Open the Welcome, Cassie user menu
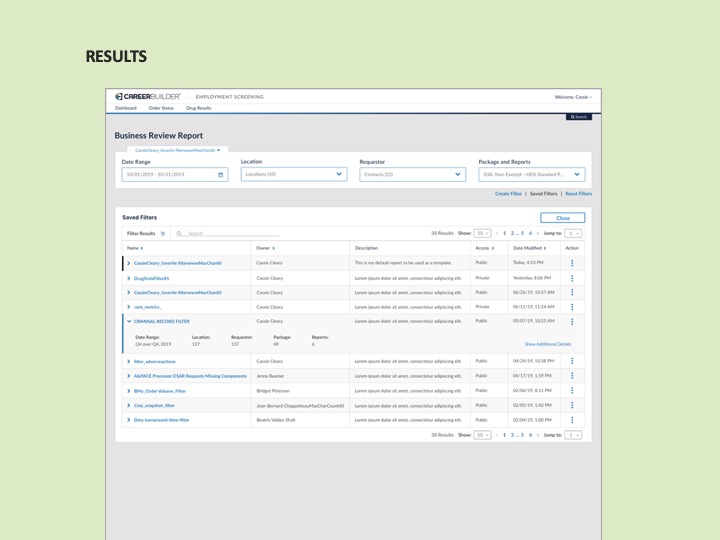 click(x=573, y=97)
